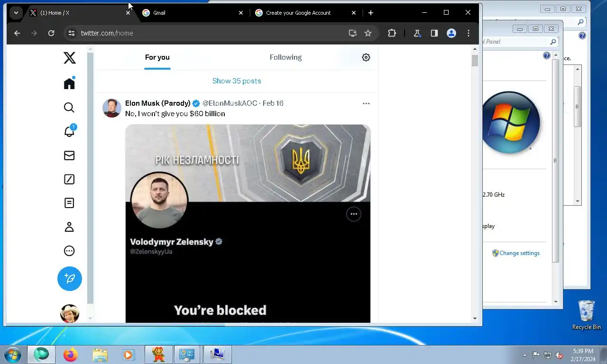Click the @ElonMuskAOC handle

pos(230,103)
